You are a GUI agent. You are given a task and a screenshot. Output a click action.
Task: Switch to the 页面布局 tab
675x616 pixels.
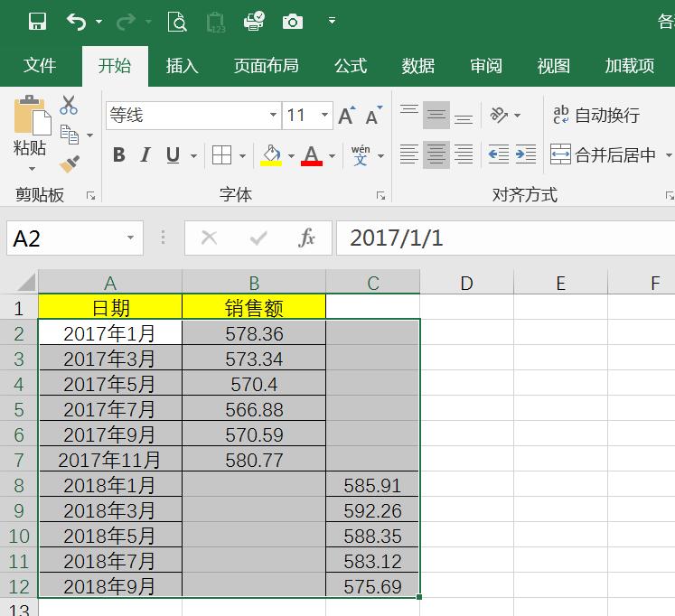point(267,66)
